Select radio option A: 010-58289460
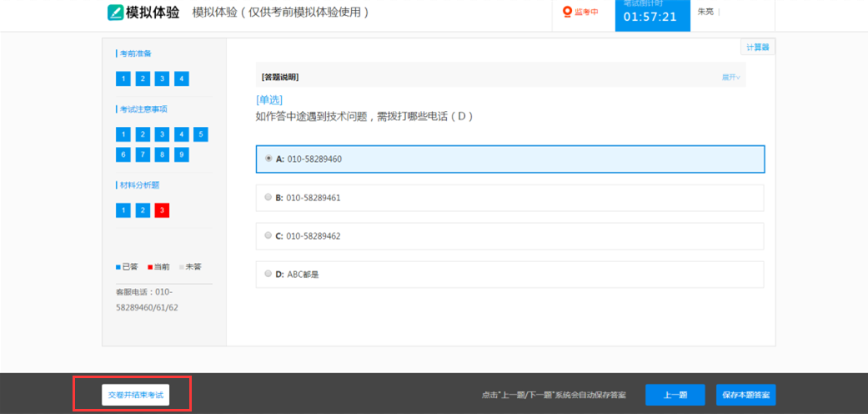This screenshot has width=868, height=414. coord(268,159)
